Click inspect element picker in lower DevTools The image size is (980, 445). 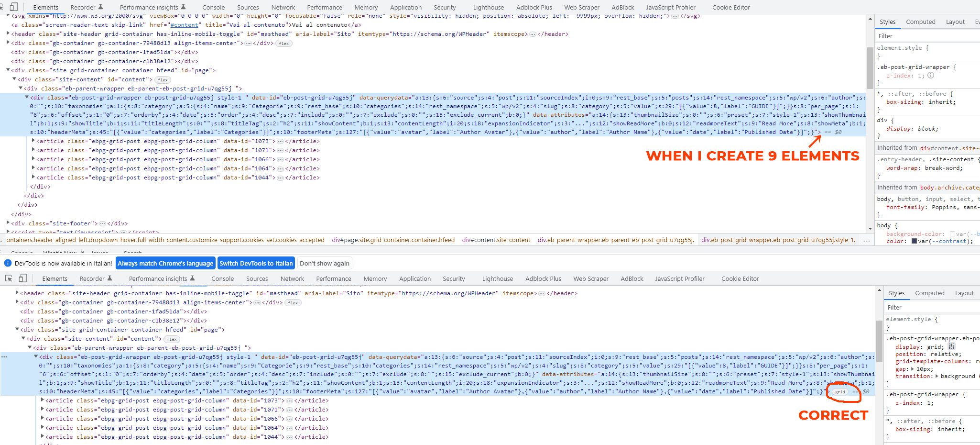tap(9, 278)
